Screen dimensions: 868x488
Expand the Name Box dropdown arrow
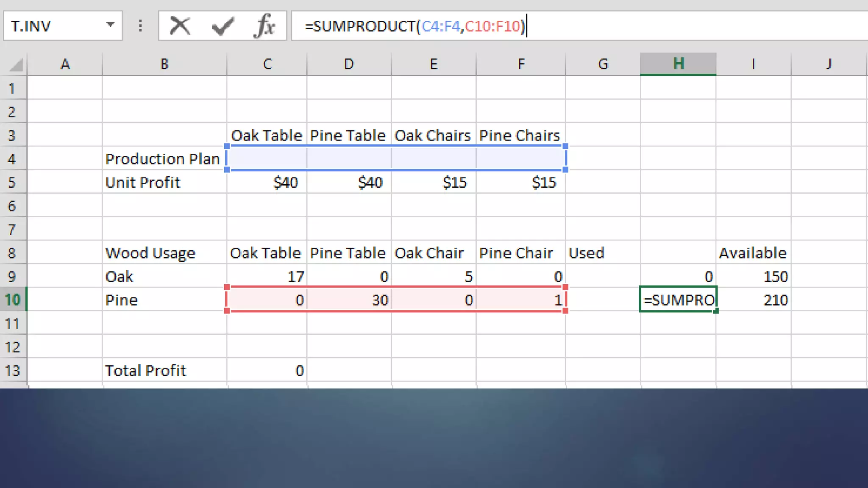pos(110,25)
